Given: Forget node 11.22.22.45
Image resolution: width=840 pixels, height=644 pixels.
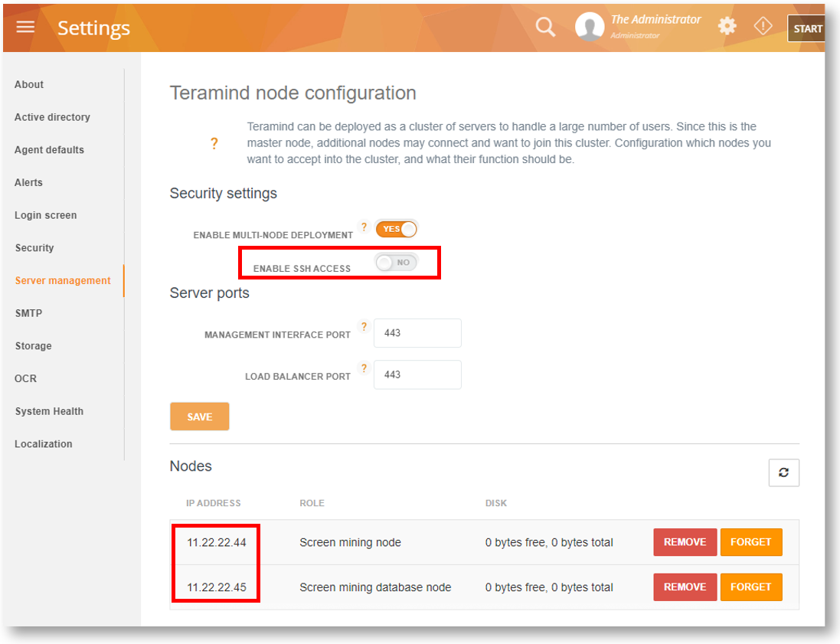Looking at the screenshot, I should [x=751, y=587].
